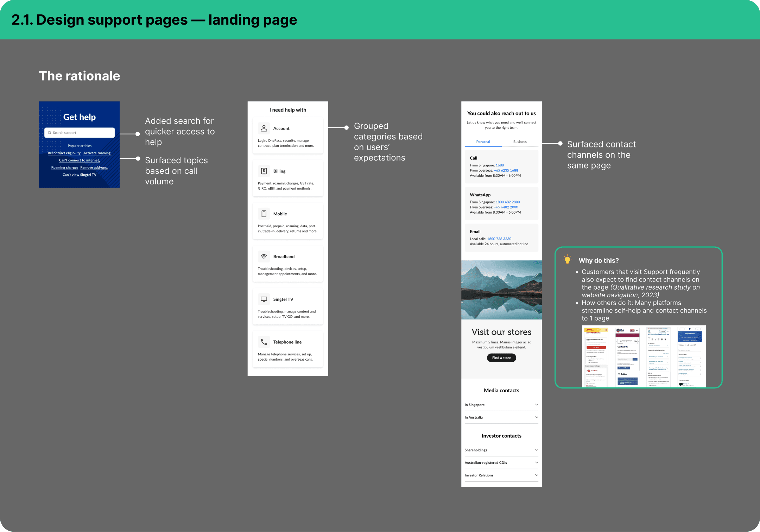Expand the Investor Relations chevron
760x532 pixels.
537,475
